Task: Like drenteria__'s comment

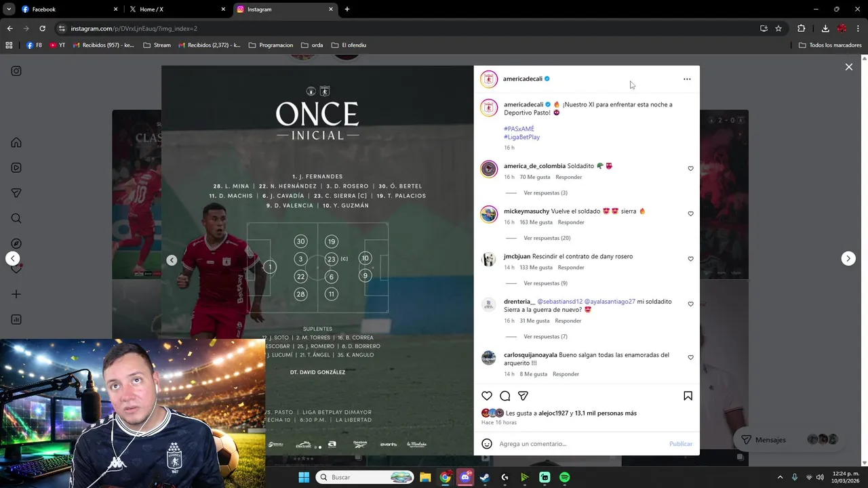Action: click(x=691, y=304)
